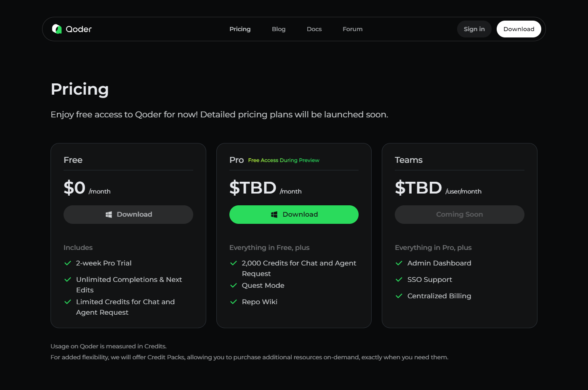
Task: Click the SSO Support feature text
Action: tap(430, 279)
